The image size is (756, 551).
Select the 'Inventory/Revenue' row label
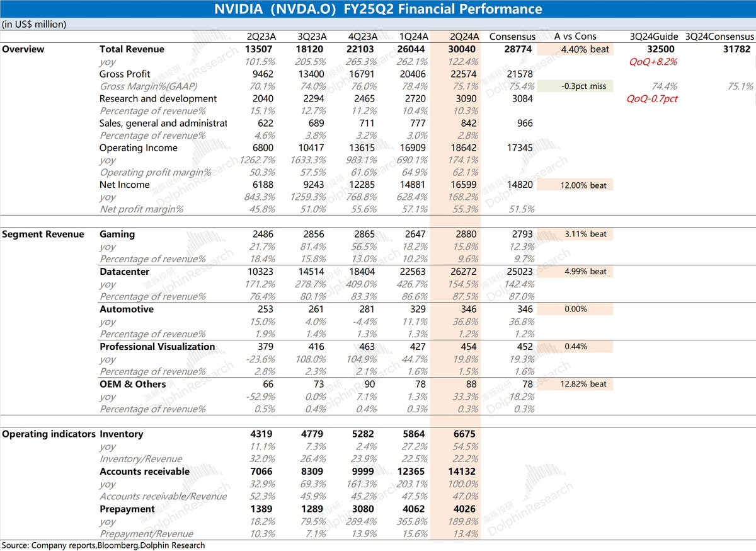tap(141, 459)
